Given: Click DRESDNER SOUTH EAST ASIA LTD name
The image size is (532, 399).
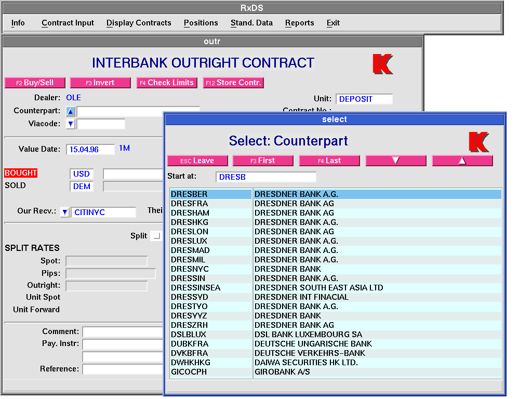Looking at the screenshot, I should point(319,288).
